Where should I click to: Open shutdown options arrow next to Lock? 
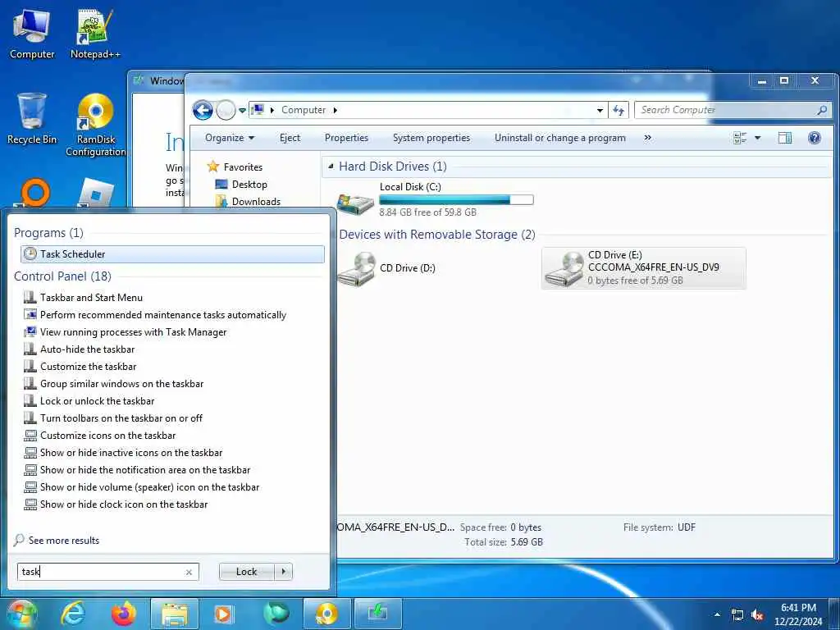click(x=283, y=572)
